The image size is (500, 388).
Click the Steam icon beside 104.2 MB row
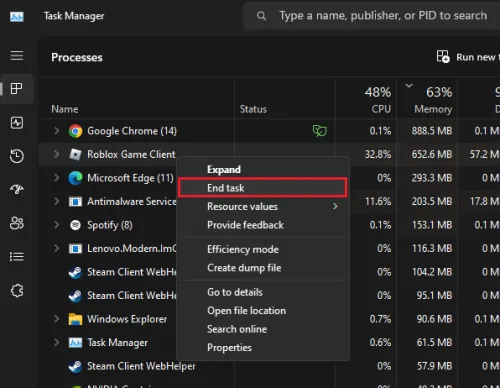(x=75, y=272)
